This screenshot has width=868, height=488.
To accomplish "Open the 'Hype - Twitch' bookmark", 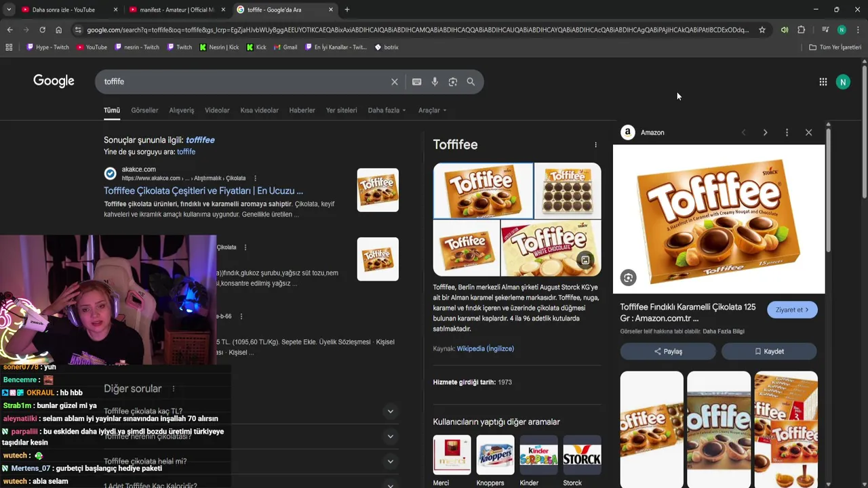I will click(47, 47).
